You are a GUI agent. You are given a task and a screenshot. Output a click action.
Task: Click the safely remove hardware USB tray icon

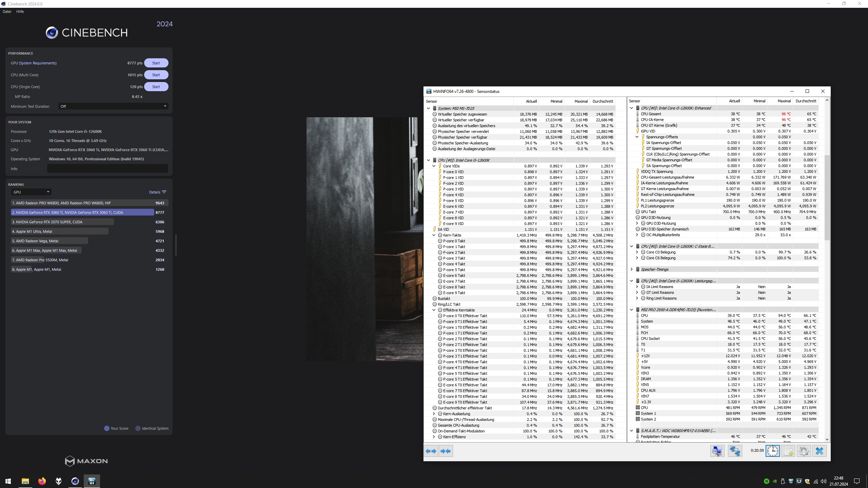tap(783, 481)
